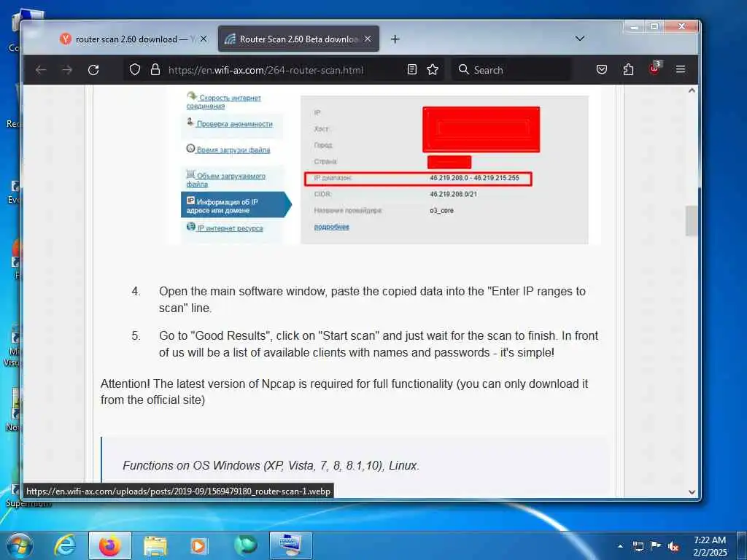Click the Action Center flag icon
The image size is (747, 560).
656,546
